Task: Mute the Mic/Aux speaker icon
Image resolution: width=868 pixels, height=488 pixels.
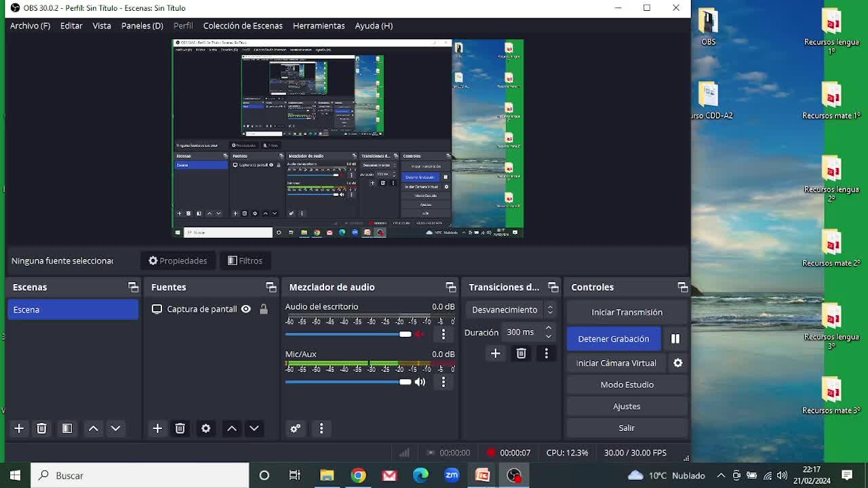Action: coord(420,382)
